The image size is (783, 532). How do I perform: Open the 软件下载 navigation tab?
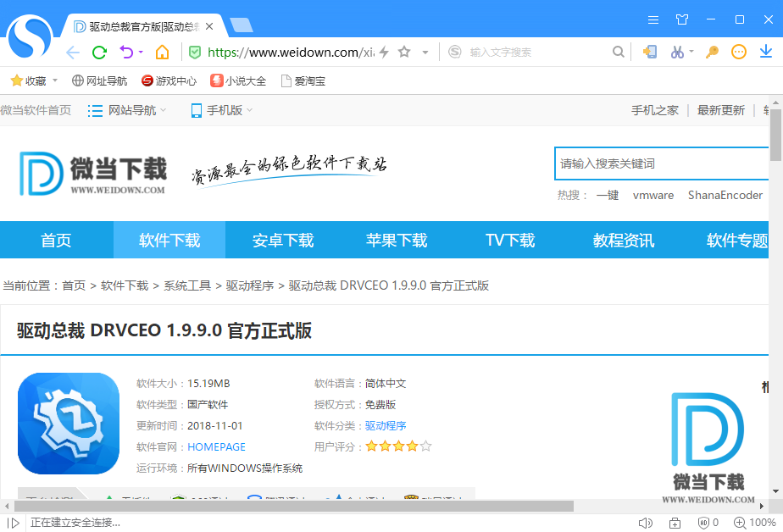click(169, 240)
